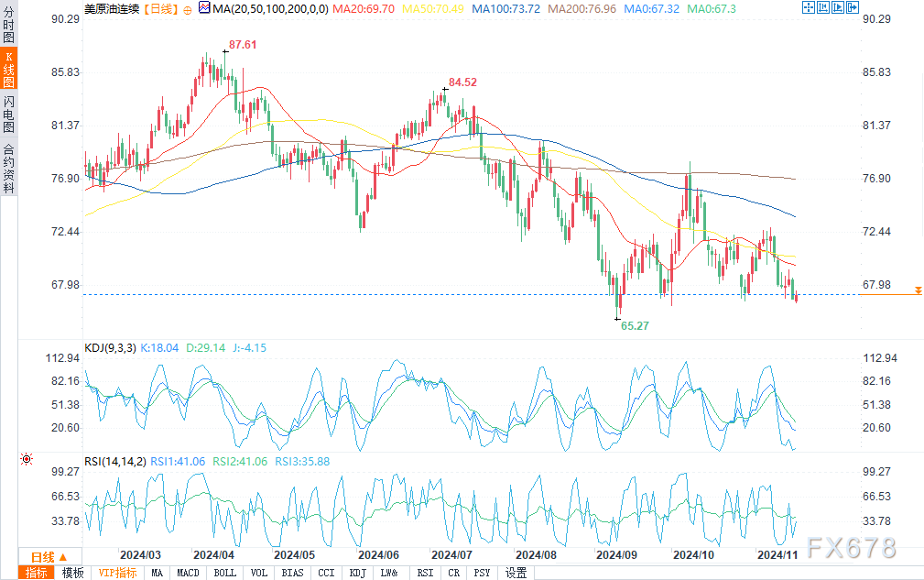Click the red sun marker icon near RSI

(27, 458)
